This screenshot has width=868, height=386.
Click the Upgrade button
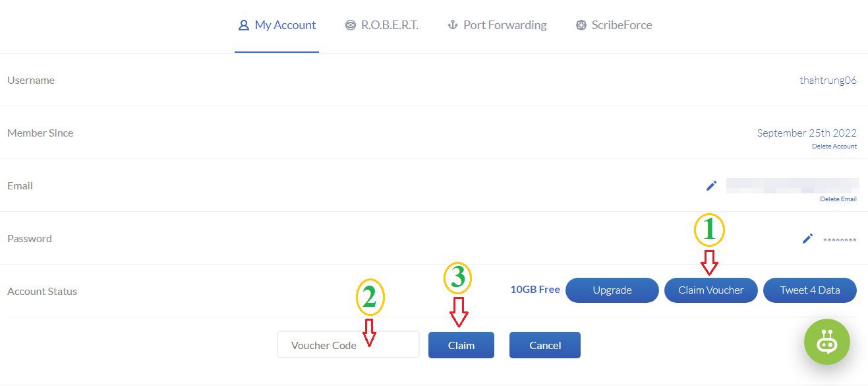tap(612, 290)
